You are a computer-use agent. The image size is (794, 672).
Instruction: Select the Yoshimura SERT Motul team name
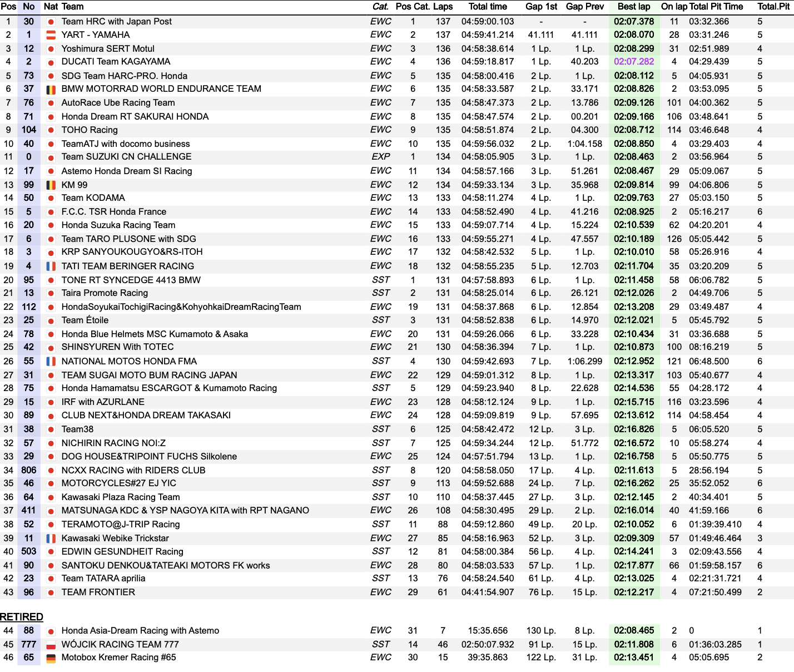click(x=108, y=49)
